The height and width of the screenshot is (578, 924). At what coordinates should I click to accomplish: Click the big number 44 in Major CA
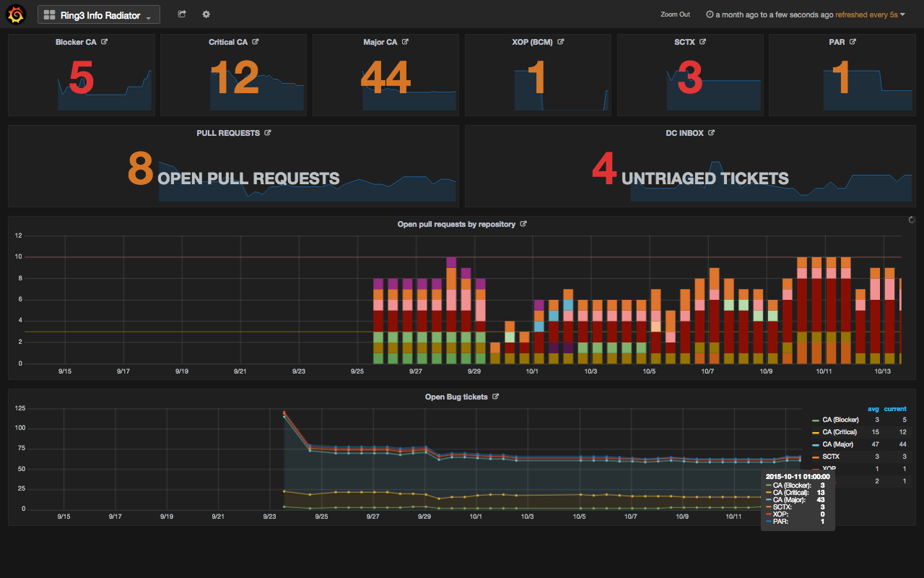pyautogui.click(x=385, y=77)
